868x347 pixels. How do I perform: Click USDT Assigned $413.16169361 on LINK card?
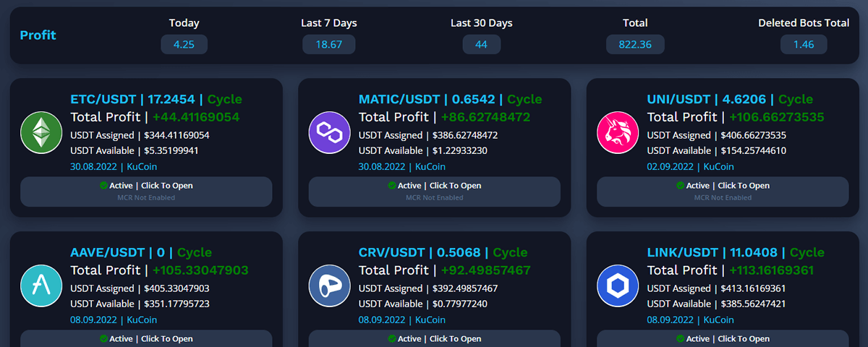(x=716, y=288)
